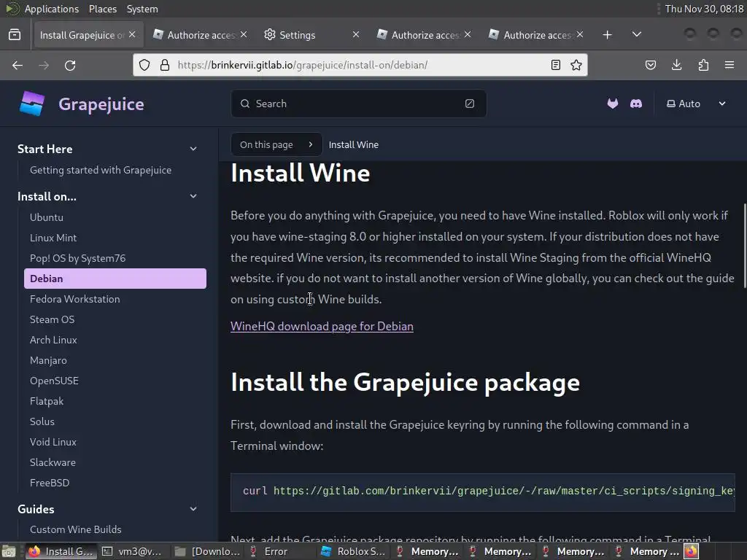Open a new browser tab

607,35
